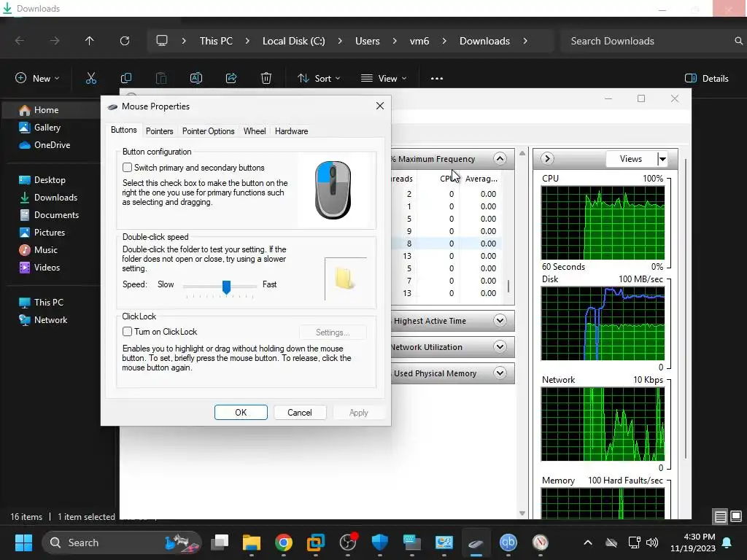Switch to the Pointer Options tab
The height and width of the screenshot is (560, 747).
click(208, 131)
